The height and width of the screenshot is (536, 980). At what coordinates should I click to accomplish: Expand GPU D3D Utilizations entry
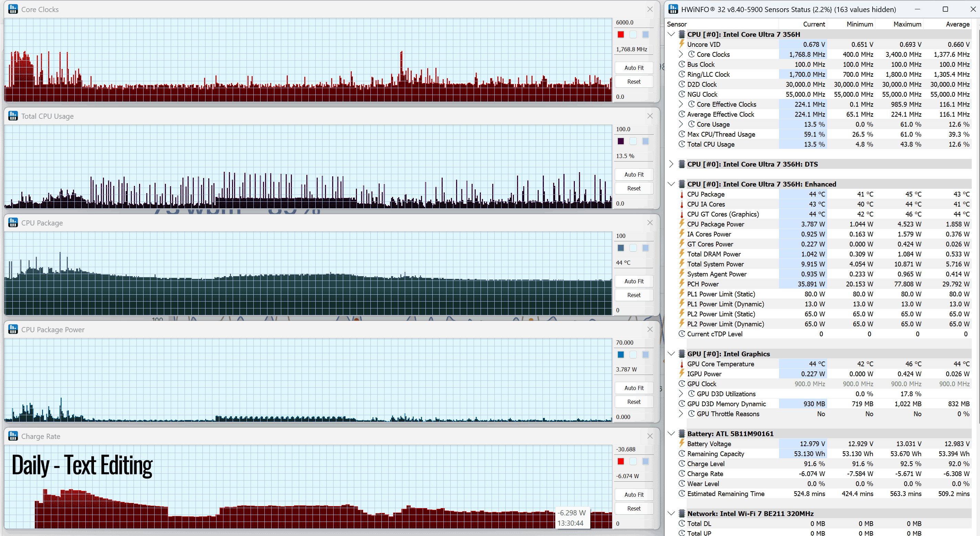[x=681, y=394]
